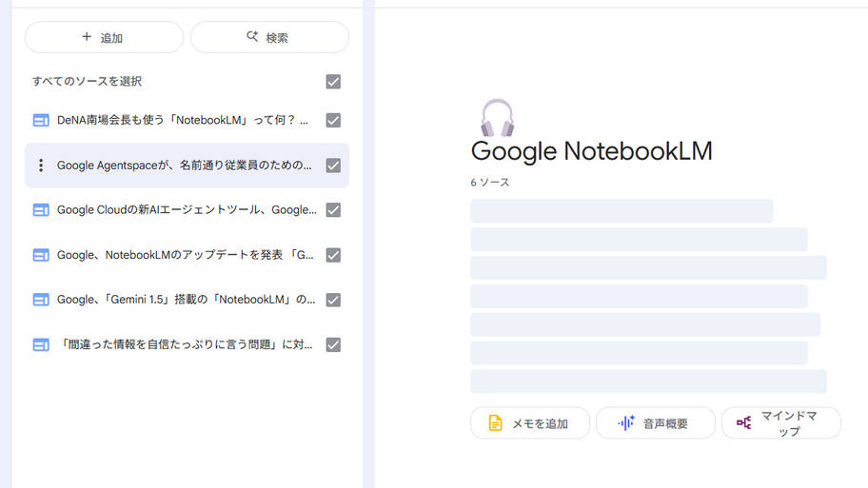Screen dimensions: 868x488
Task: Click the plus icon in 追加 button
Action: pos(87,36)
